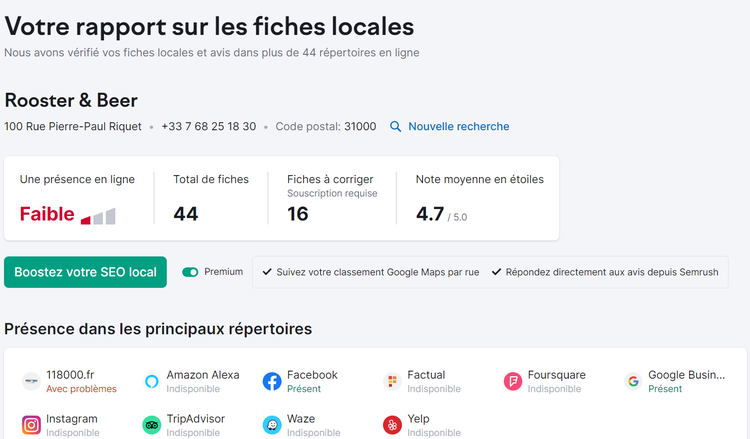Click the Factual directory icon
Screen dimensions: 750x439
[392, 381]
